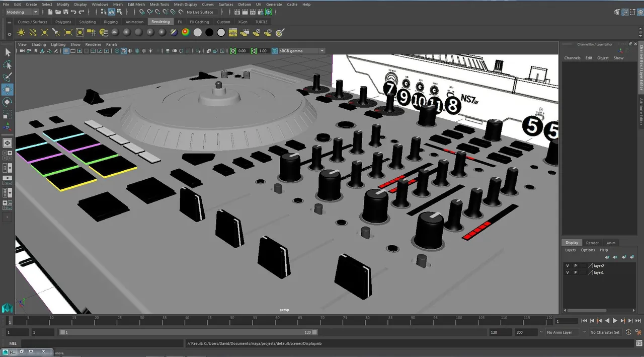The height and width of the screenshot is (357, 644).
Task: Create a point light from shelf
Action: click(45, 32)
